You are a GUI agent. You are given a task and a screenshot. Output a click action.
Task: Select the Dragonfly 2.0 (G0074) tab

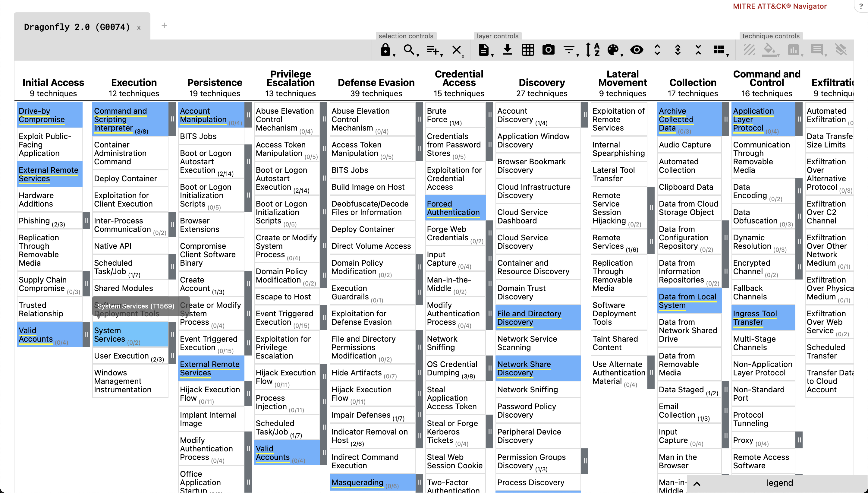tap(77, 27)
